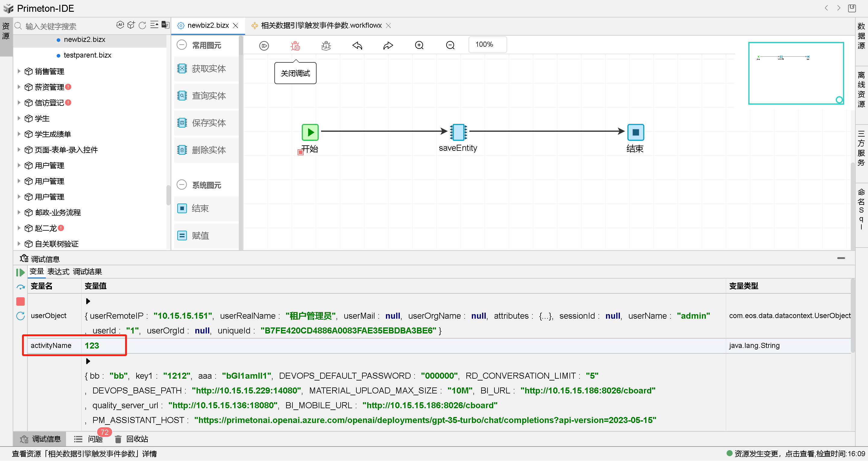868x461 pixels.
Task: Click the translation En icon in resource toolbar
Action: tap(165, 25)
